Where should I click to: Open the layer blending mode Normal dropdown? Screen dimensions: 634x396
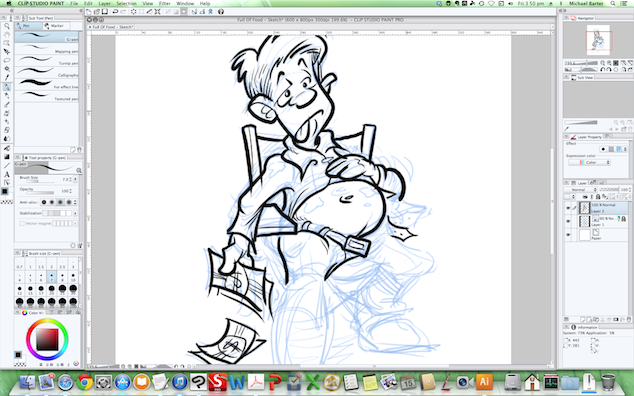tap(581, 189)
